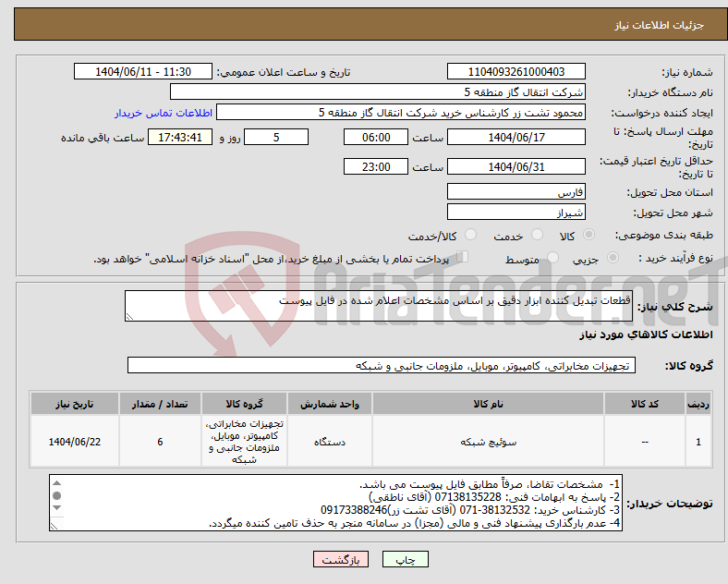Screen dimensions: 728x584
Task: Click the need date cell 1404/06/22
Action: (x=75, y=442)
